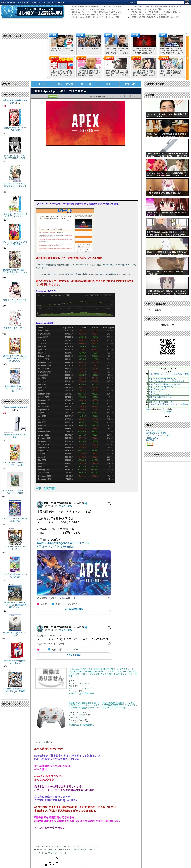
Task: Click Steam chartのグラフ link
Action: (46, 291)
